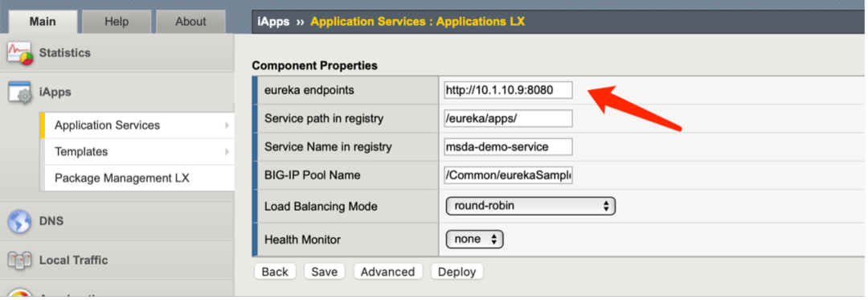Open the Statistics chart icon
This screenshot has width=868, height=300.
tap(19, 53)
